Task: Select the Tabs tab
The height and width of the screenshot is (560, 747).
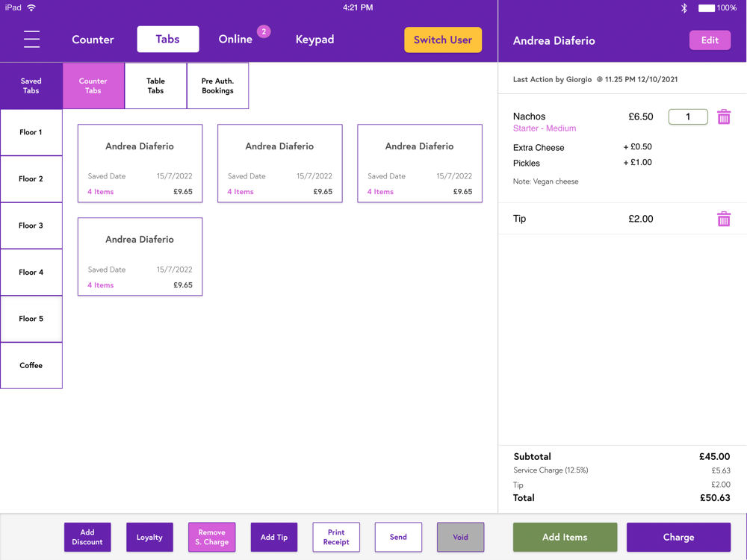Action: pos(167,39)
